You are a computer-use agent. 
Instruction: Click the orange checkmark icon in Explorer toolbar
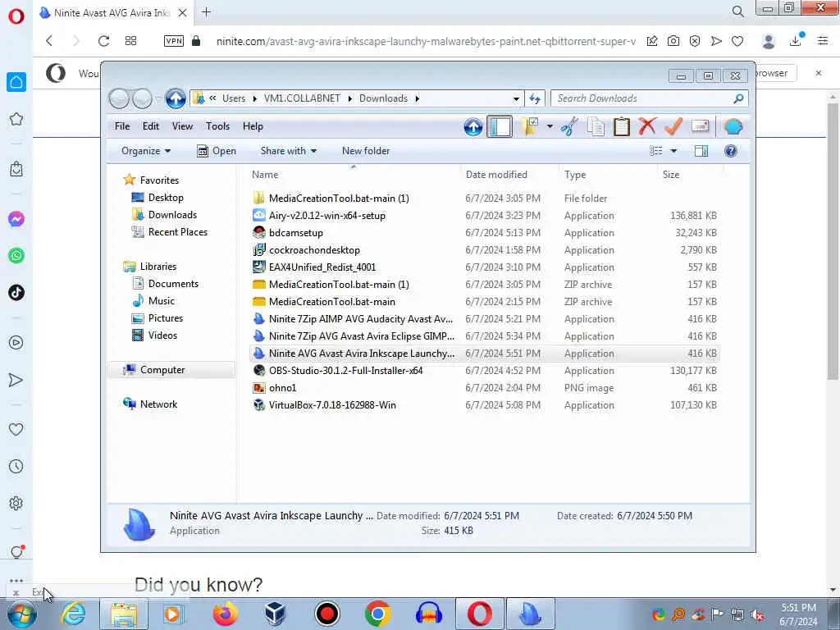coord(673,126)
